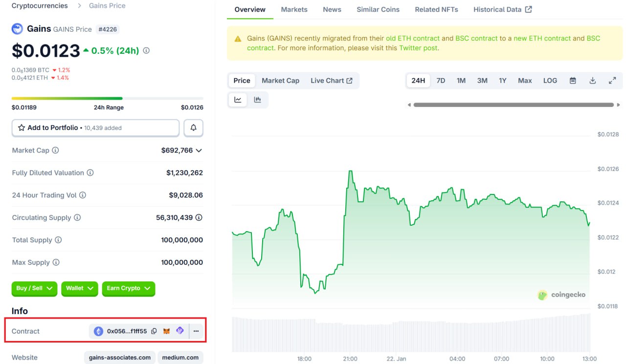Viewport: 626px width, 364px height.
Task: Select the line chart view icon
Action: point(238,100)
